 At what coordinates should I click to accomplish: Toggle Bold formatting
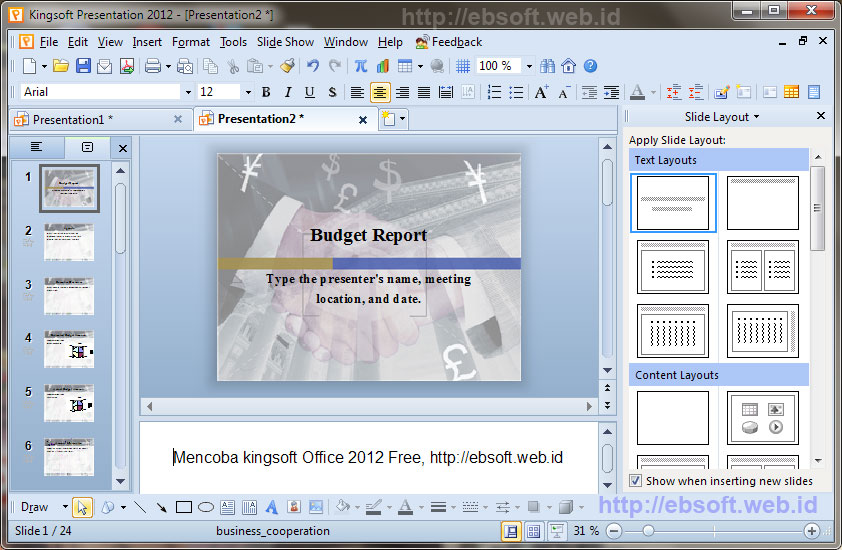pyautogui.click(x=266, y=92)
